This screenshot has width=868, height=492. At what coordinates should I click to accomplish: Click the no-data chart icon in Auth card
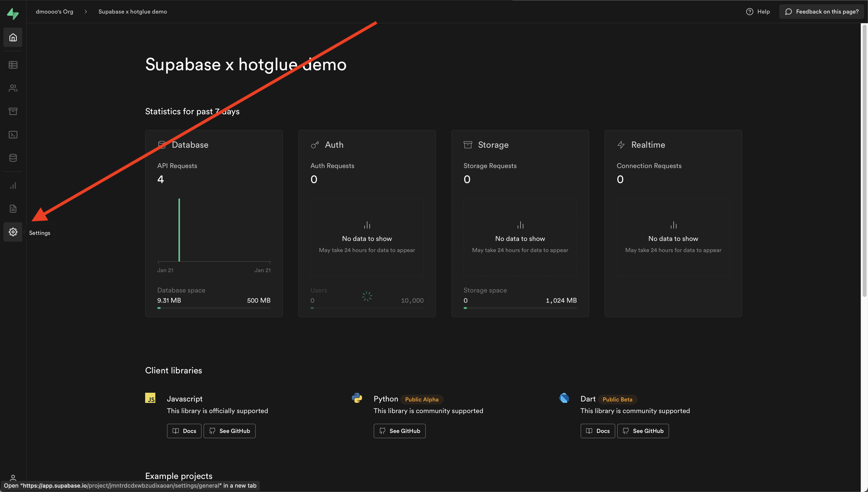pos(367,225)
